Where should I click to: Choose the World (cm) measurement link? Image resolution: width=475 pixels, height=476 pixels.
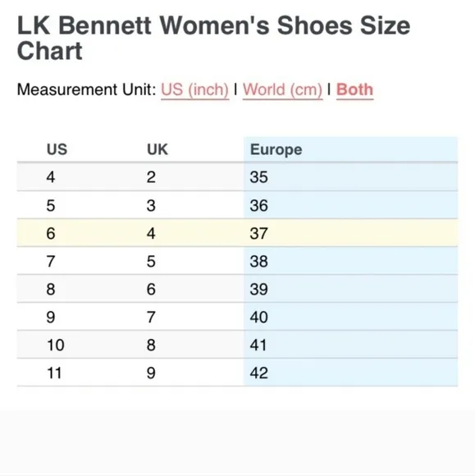282,89
